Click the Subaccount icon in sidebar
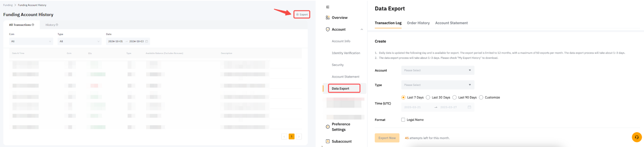This screenshot has width=644, height=147. [x=328, y=141]
